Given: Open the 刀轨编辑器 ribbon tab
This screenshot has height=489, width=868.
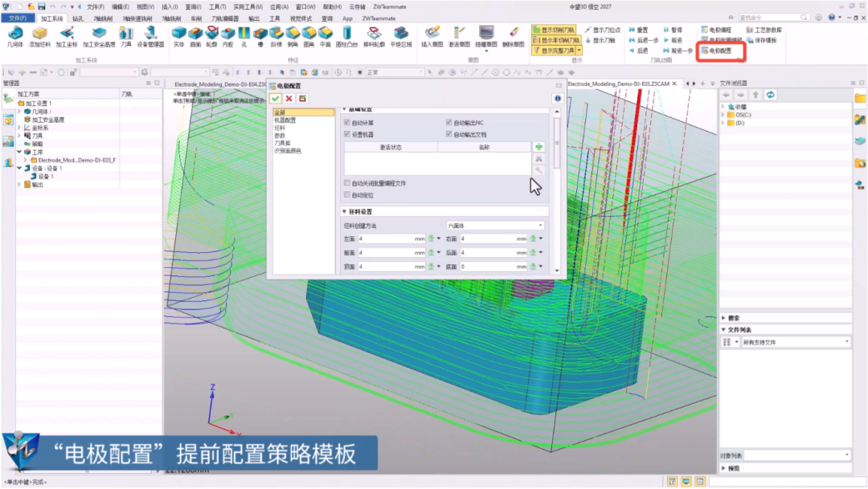Looking at the screenshot, I should 225,18.
